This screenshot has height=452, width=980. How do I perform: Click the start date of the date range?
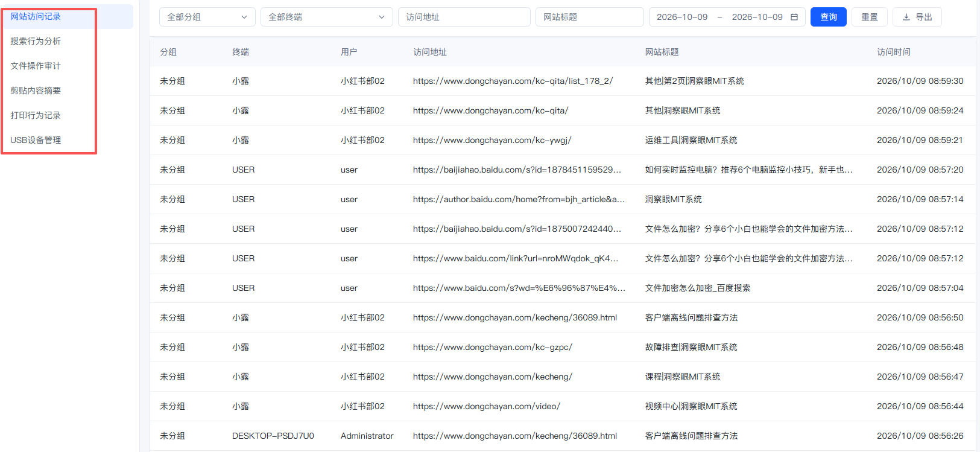tap(682, 17)
